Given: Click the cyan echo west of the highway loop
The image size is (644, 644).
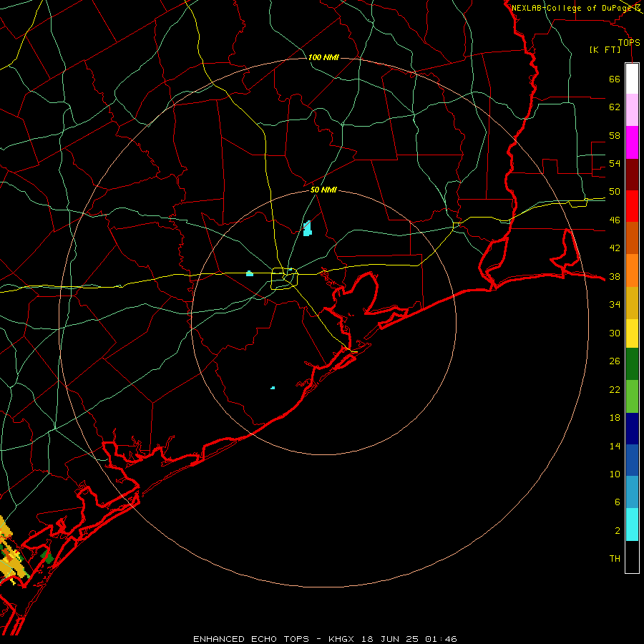Looking at the screenshot, I should tap(249, 273).
